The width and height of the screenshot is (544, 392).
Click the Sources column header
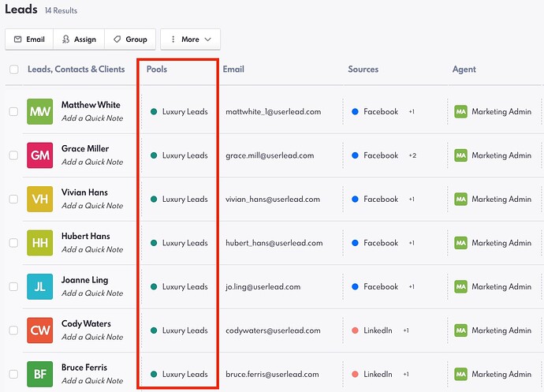coord(363,69)
